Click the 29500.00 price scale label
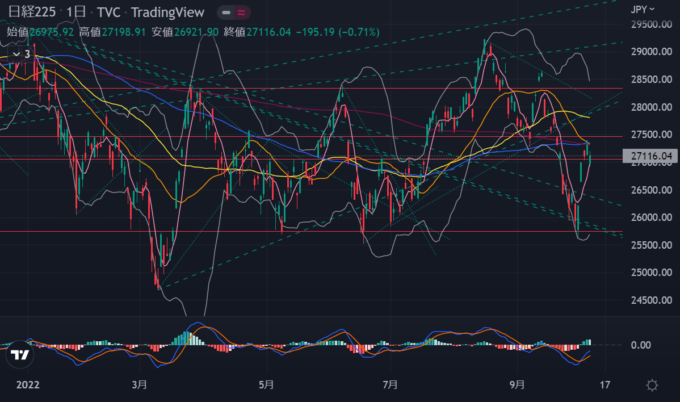The image size is (680, 402). (x=649, y=24)
